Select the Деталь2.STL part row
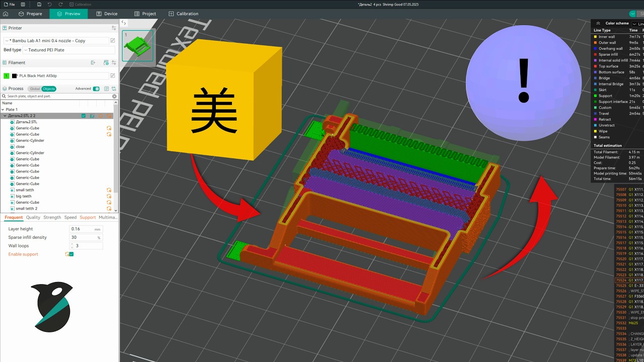 27,122
